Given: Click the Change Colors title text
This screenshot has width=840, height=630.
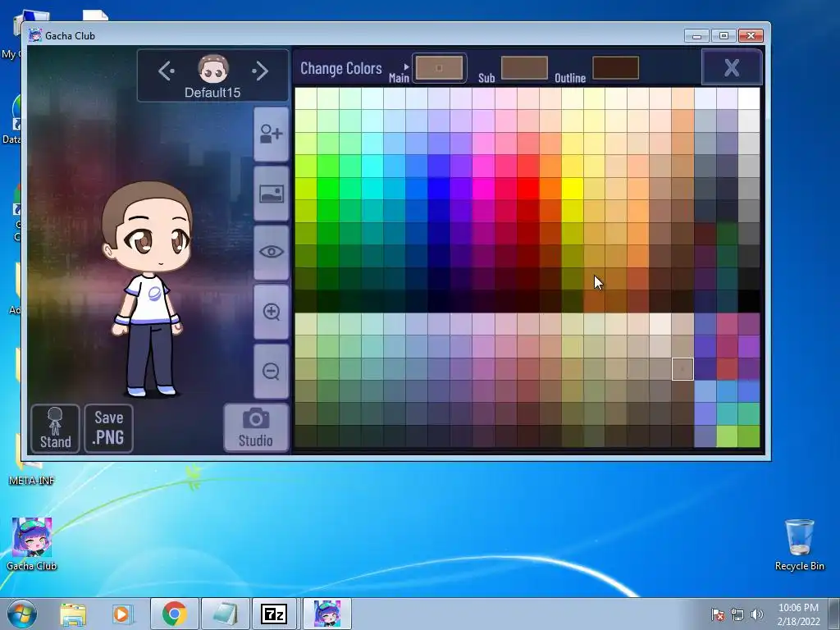Looking at the screenshot, I should point(340,69).
